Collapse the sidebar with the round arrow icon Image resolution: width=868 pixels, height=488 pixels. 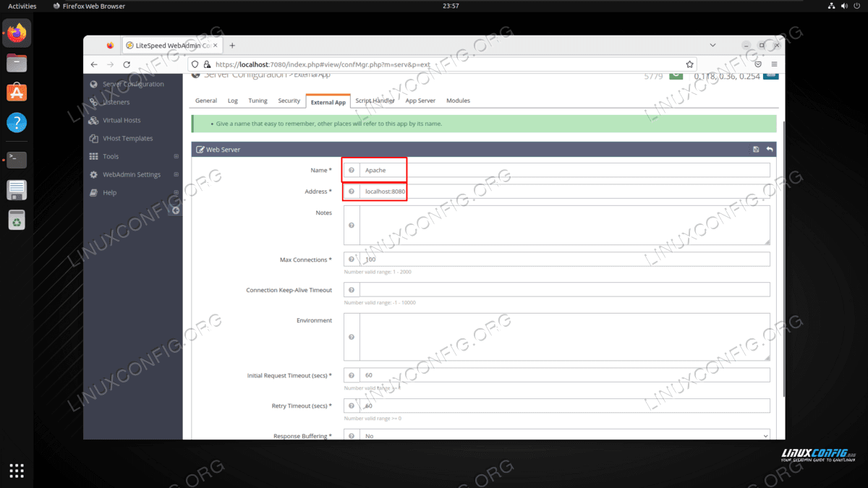[x=176, y=210]
